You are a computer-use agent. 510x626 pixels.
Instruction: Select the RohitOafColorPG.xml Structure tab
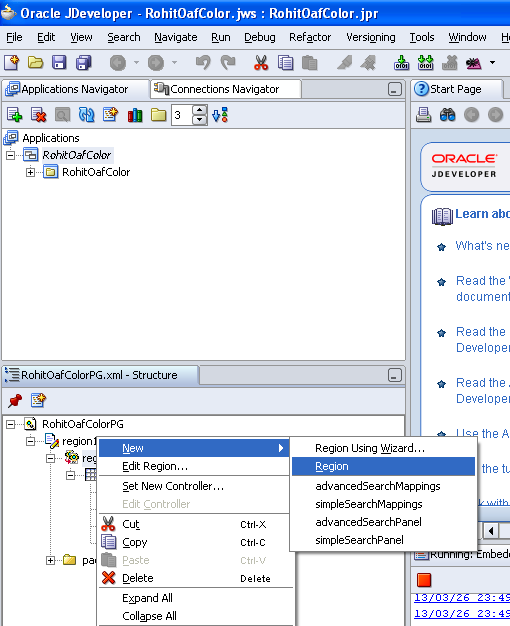click(x=99, y=375)
